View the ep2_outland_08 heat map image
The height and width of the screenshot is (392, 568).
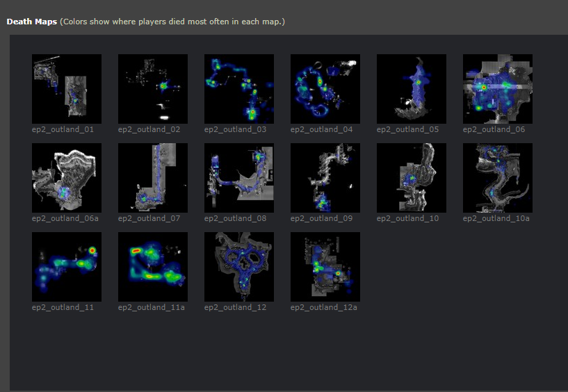click(239, 178)
